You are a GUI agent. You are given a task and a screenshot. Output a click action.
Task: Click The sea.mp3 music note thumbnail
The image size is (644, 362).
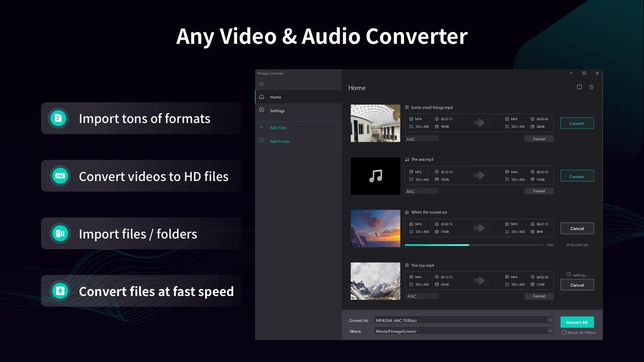click(x=375, y=176)
